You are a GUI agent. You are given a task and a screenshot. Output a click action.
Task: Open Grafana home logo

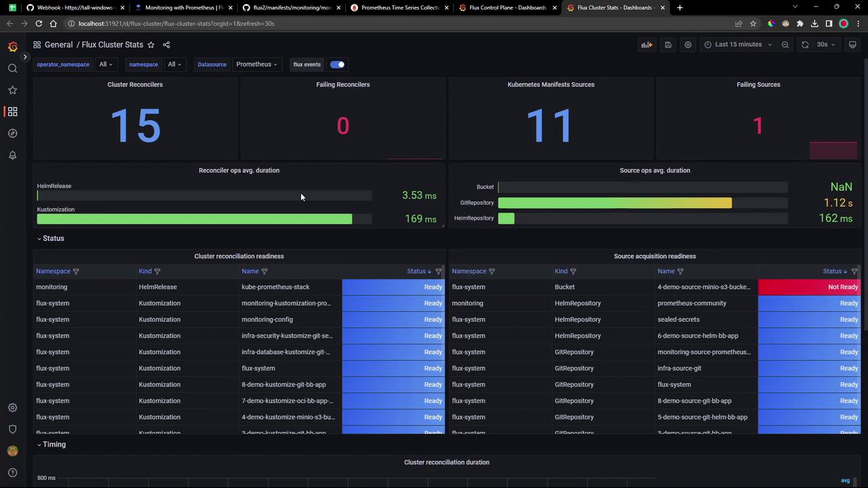12,47
